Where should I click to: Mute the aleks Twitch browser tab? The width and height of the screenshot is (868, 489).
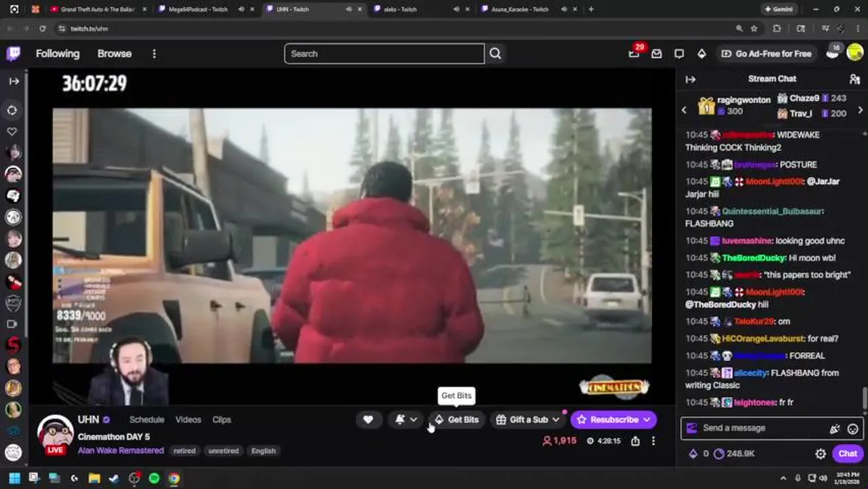point(456,10)
